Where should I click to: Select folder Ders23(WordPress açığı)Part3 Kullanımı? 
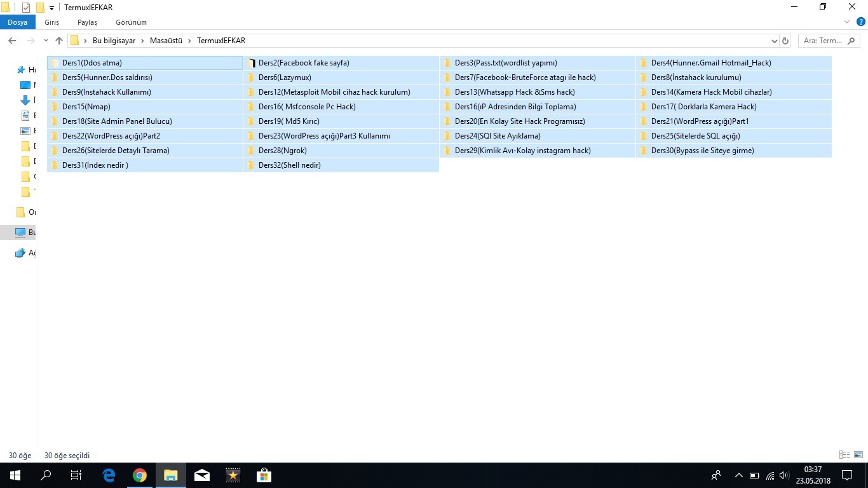[x=341, y=136]
